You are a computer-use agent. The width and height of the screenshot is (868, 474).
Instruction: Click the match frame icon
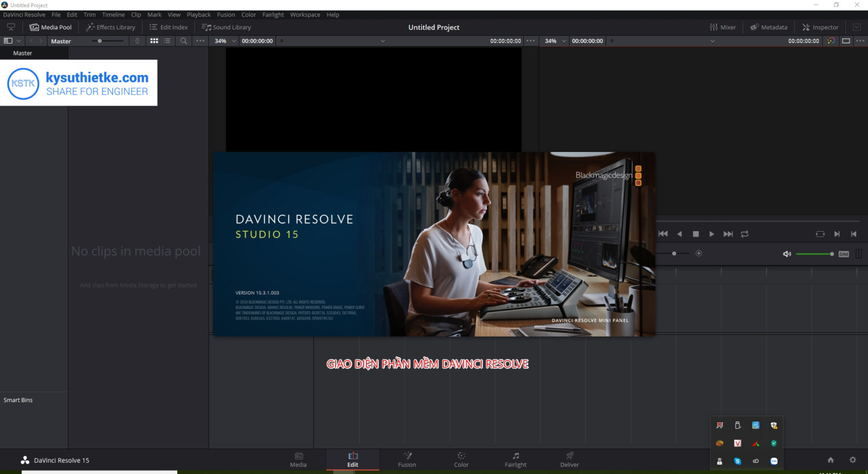(x=820, y=234)
